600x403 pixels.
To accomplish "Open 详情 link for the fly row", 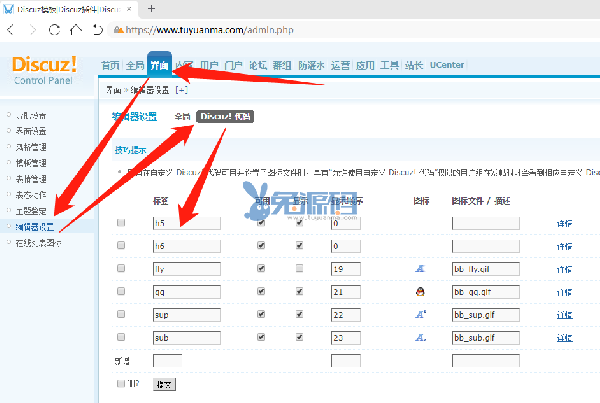I will pyautogui.click(x=564, y=269).
